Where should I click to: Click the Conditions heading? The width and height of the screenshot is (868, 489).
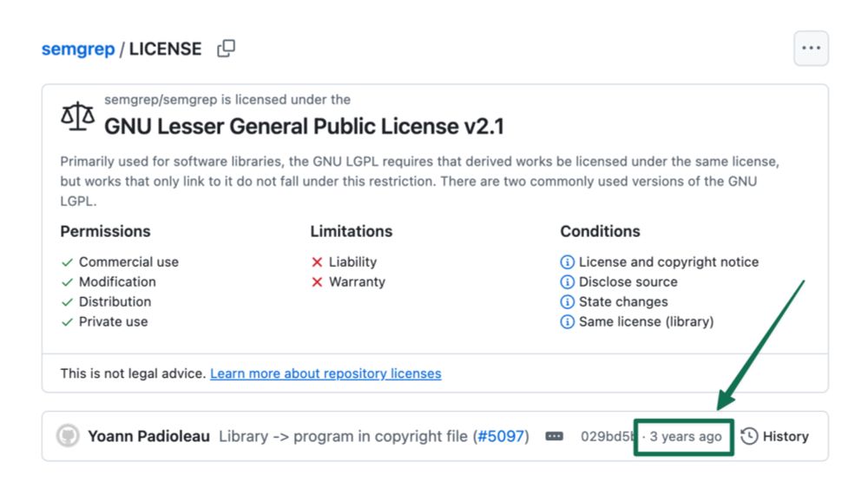(600, 232)
